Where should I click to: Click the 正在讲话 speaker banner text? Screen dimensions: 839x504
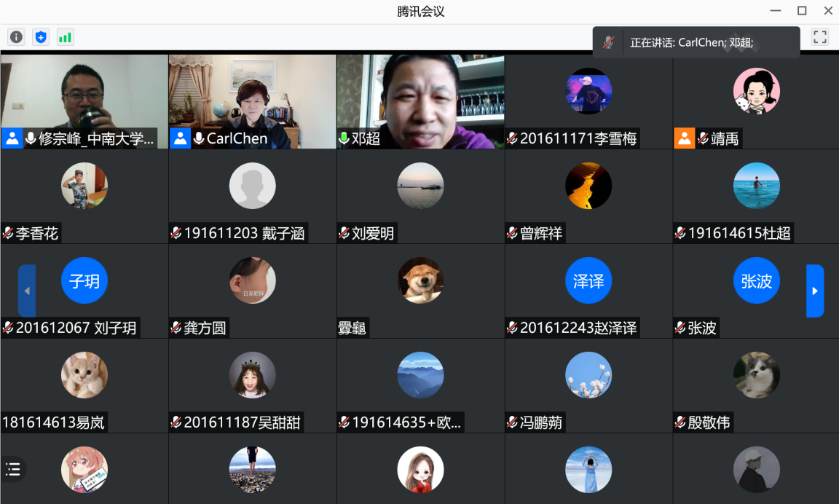691,42
